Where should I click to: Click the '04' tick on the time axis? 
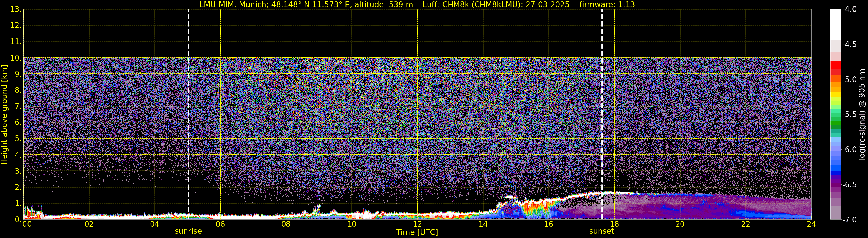coord(155,224)
